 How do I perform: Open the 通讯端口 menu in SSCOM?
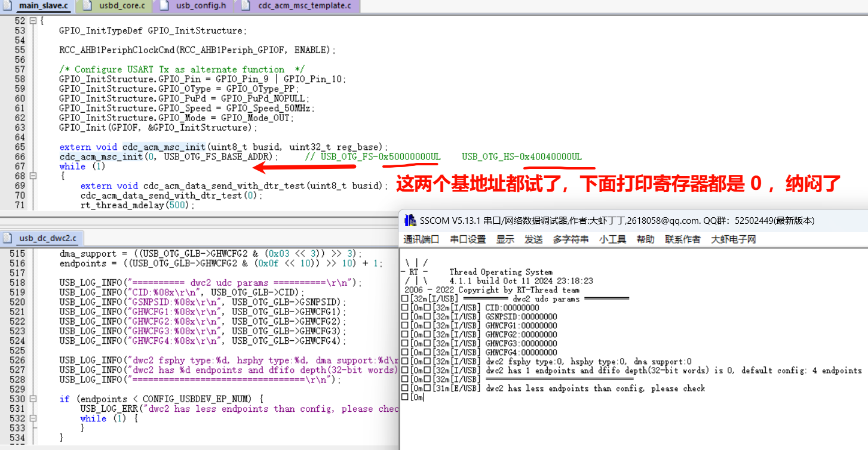[421, 239]
